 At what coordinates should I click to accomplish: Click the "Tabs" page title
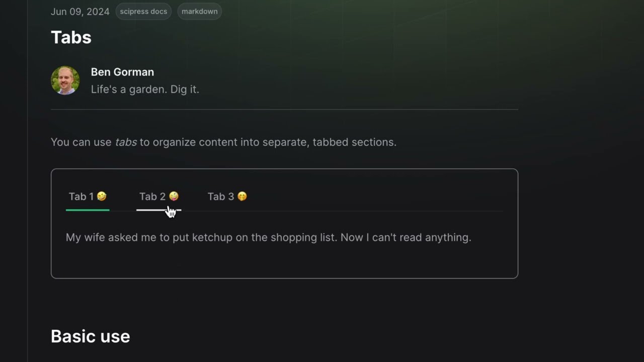pos(71,37)
